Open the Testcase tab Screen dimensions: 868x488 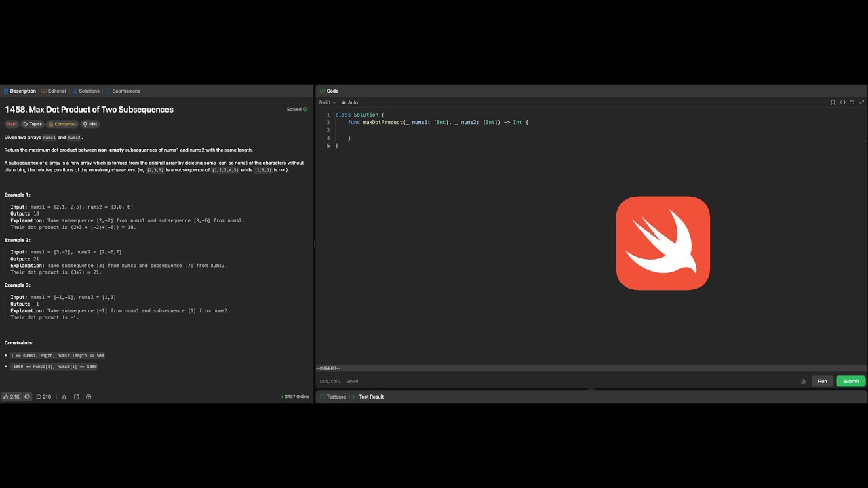333,396
